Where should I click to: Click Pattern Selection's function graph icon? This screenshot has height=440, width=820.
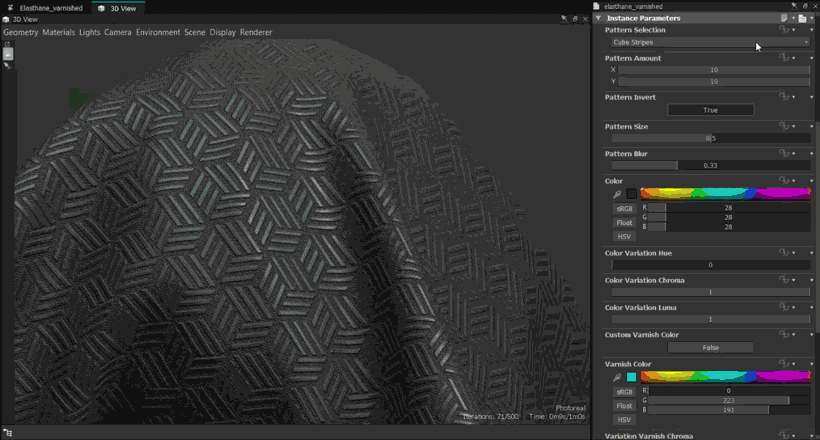[784, 30]
